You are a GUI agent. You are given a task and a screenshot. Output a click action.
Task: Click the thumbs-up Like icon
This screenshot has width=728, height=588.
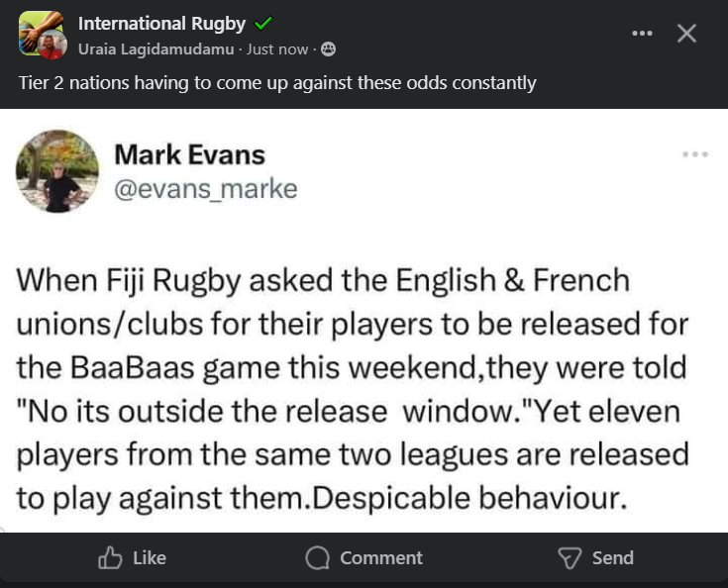110,558
